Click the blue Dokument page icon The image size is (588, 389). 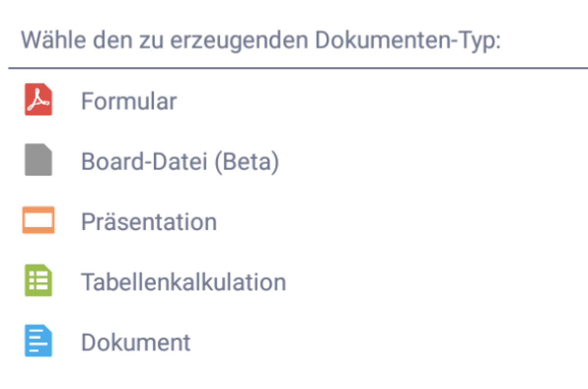point(38,341)
